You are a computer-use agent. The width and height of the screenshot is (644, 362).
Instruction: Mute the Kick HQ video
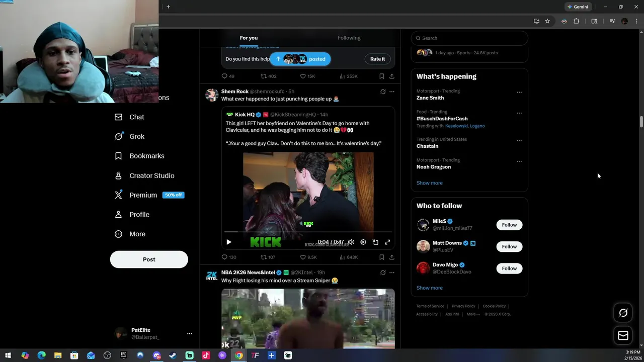coord(351,242)
